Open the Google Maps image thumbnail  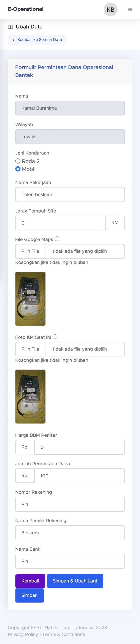pos(30,298)
